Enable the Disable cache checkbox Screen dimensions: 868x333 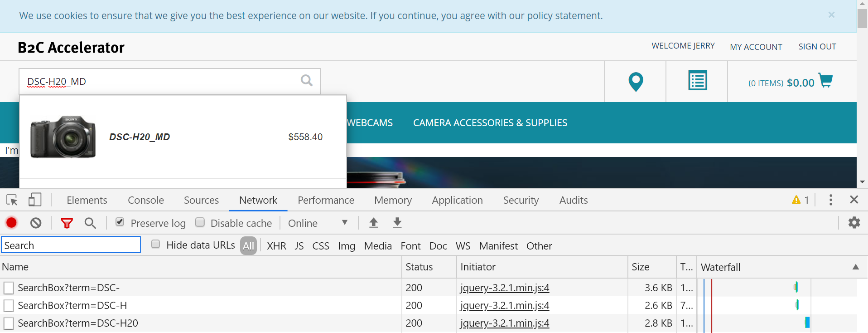click(200, 222)
